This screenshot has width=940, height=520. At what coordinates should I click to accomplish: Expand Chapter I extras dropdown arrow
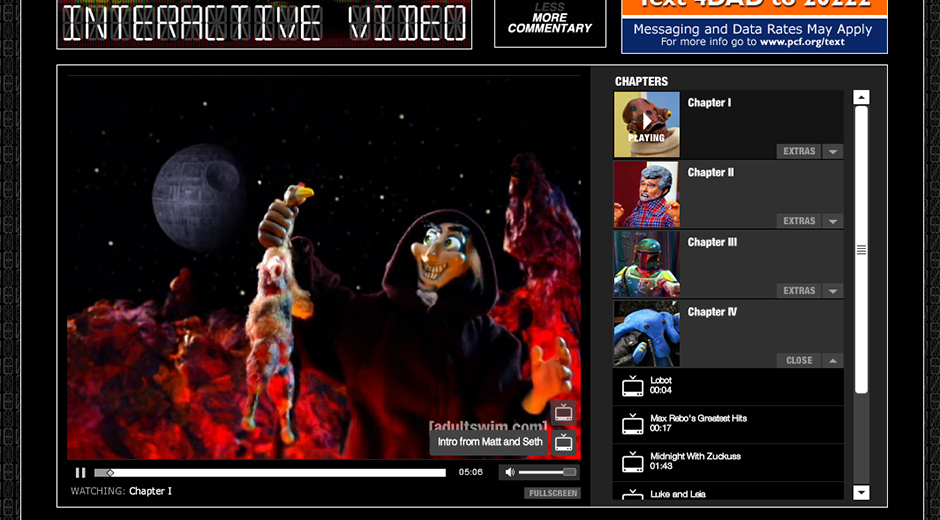(833, 151)
